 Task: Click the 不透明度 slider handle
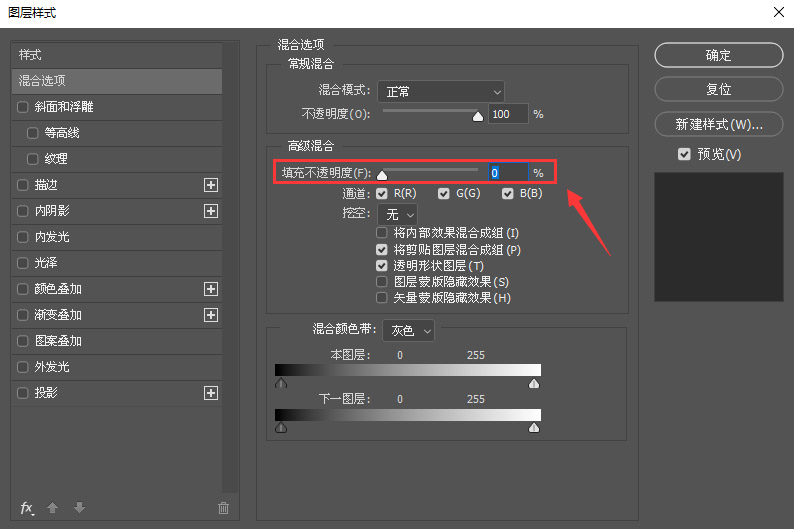pos(478,117)
